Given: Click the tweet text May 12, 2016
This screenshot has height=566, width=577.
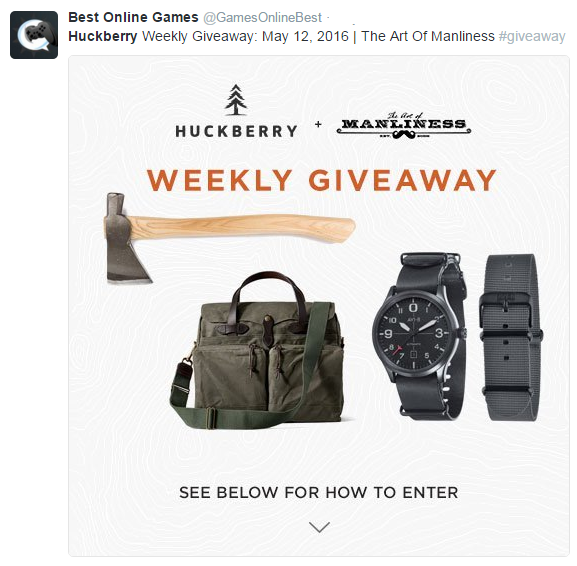Looking at the screenshot, I should pyautogui.click(x=305, y=36).
